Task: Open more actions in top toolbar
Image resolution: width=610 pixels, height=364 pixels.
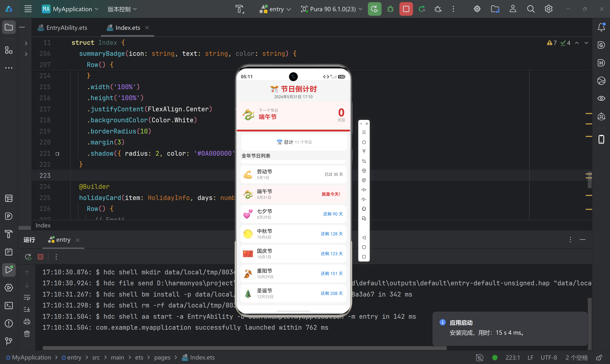Action: (x=453, y=9)
